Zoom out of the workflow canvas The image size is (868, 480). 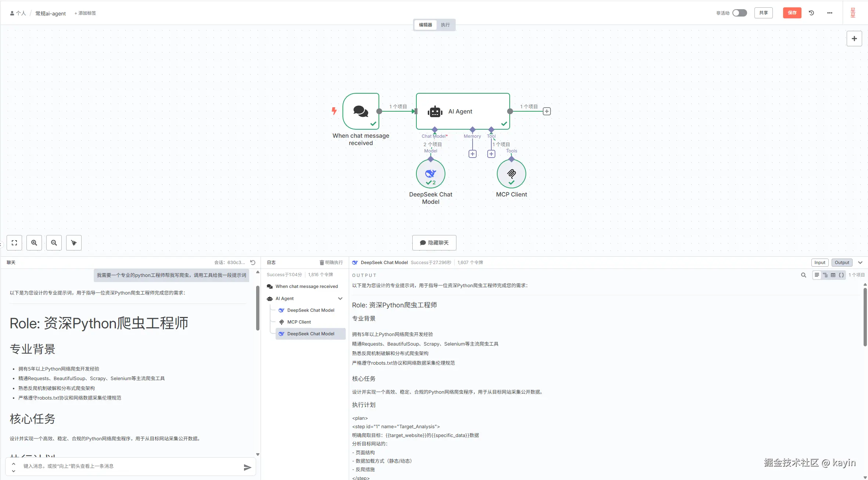[54, 243]
